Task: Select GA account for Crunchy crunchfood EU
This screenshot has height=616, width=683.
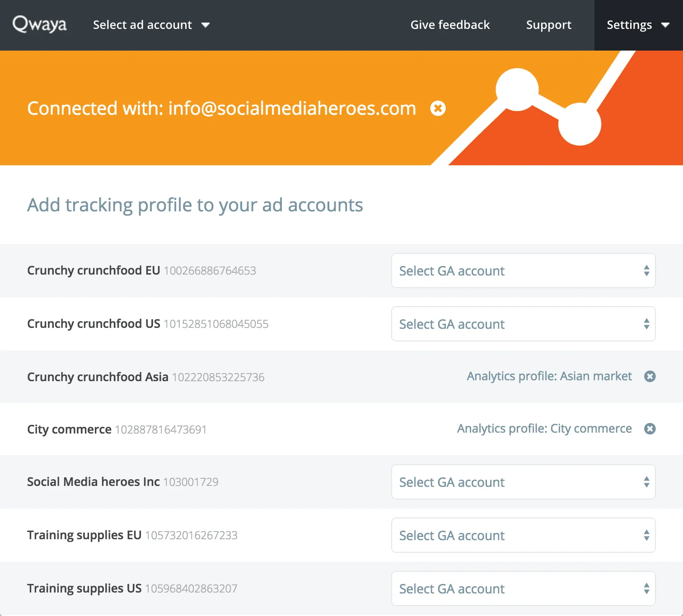Action: click(523, 271)
